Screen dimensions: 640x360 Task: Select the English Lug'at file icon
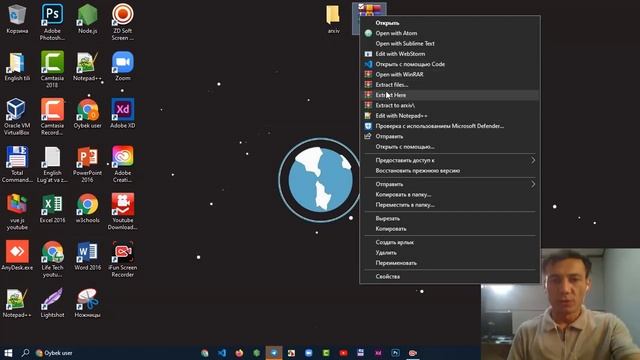click(52, 164)
